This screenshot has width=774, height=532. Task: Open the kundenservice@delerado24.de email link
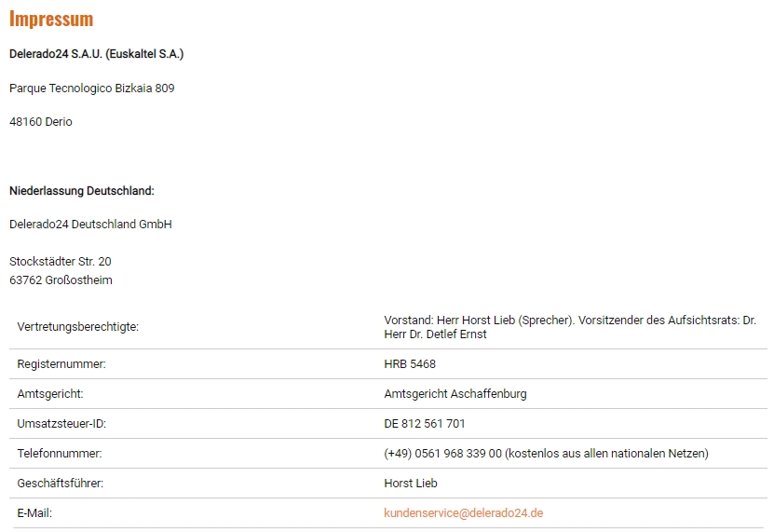click(x=463, y=512)
